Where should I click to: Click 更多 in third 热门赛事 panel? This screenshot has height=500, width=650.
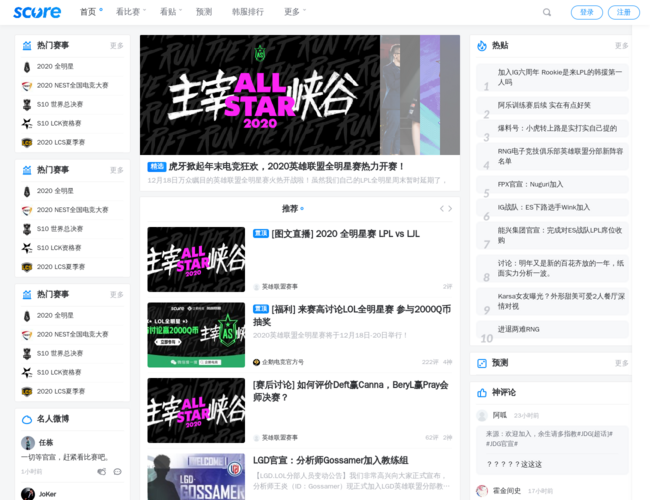(116, 294)
